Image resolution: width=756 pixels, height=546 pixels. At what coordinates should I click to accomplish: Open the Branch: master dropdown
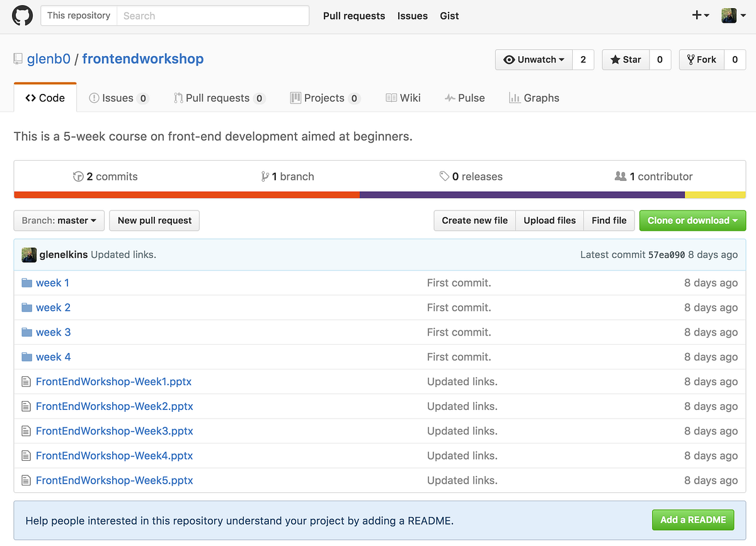point(59,221)
